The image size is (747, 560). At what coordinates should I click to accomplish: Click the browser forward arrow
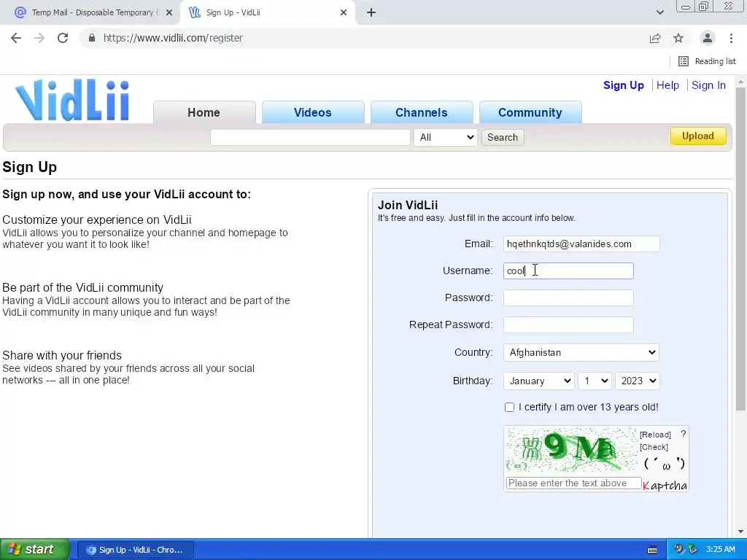click(39, 38)
